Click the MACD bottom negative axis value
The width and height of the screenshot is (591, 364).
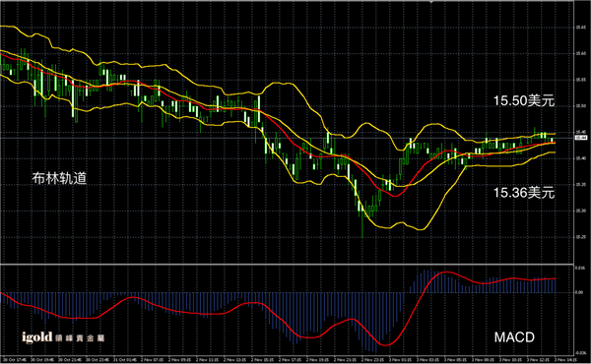click(x=580, y=353)
